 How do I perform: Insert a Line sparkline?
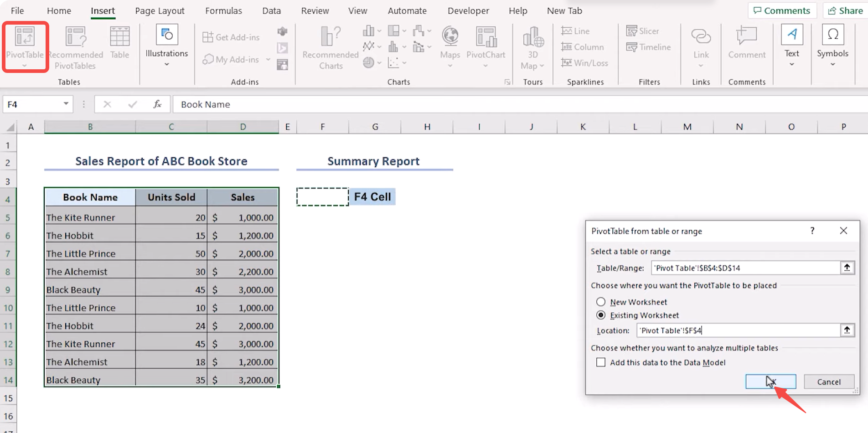tap(575, 31)
